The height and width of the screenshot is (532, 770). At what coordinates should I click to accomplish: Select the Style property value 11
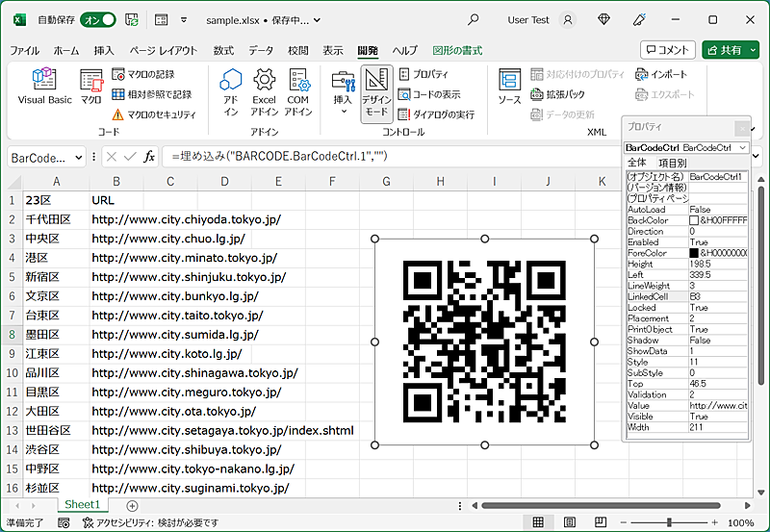(718, 362)
